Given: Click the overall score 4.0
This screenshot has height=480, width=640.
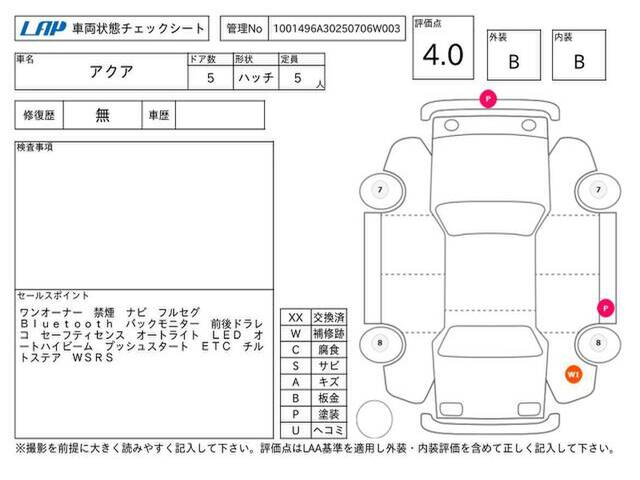Looking at the screenshot, I should tap(443, 55).
